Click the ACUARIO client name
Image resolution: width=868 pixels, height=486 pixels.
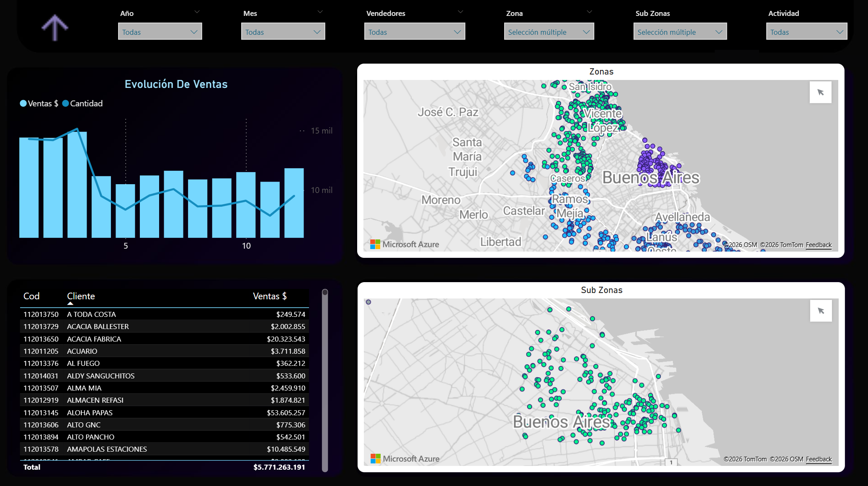tap(82, 351)
